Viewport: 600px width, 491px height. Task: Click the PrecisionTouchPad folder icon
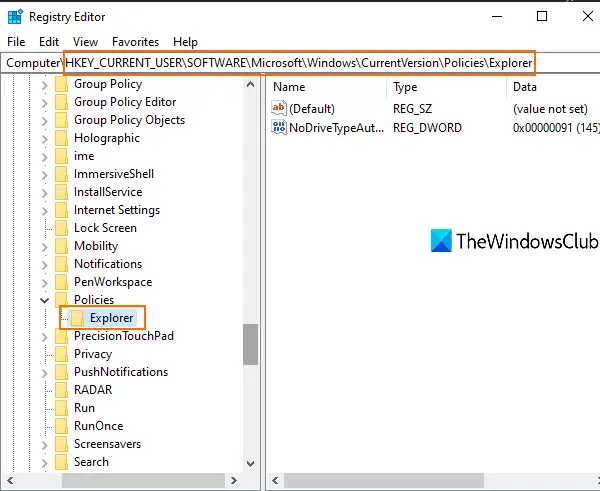(x=62, y=336)
